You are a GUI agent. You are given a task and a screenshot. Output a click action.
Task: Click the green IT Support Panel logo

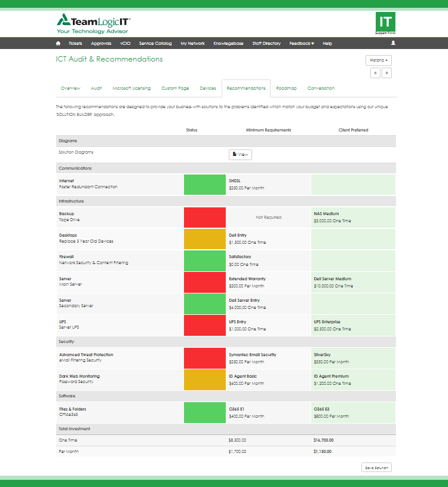pyautogui.click(x=385, y=23)
